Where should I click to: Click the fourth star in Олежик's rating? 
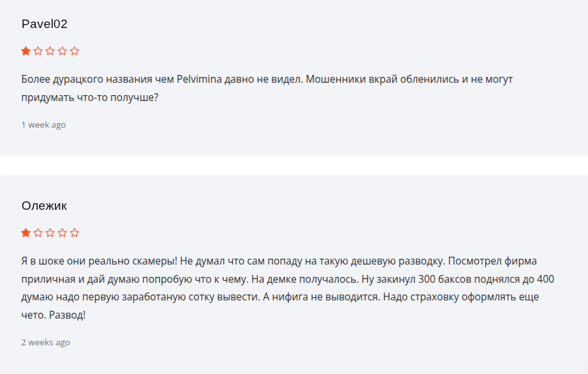point(63,233)
